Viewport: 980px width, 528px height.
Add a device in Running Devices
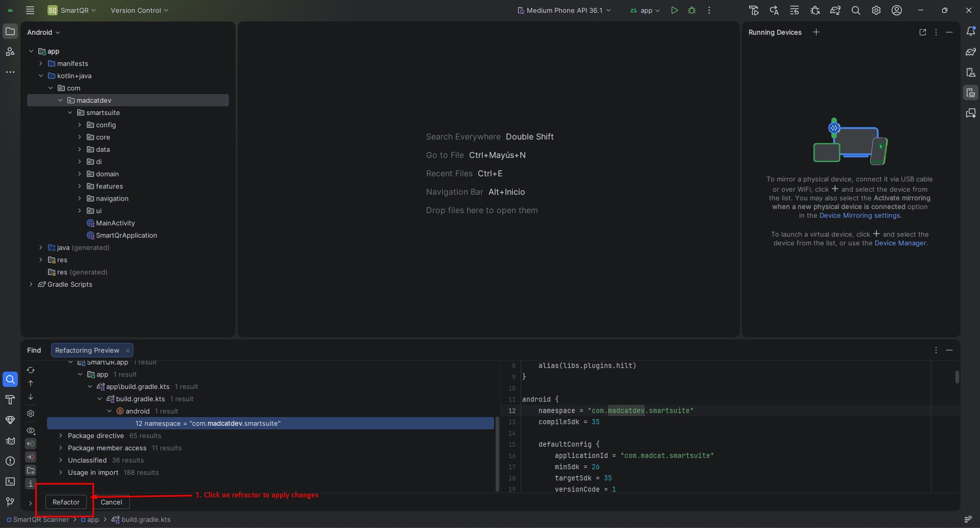(816, 32)
